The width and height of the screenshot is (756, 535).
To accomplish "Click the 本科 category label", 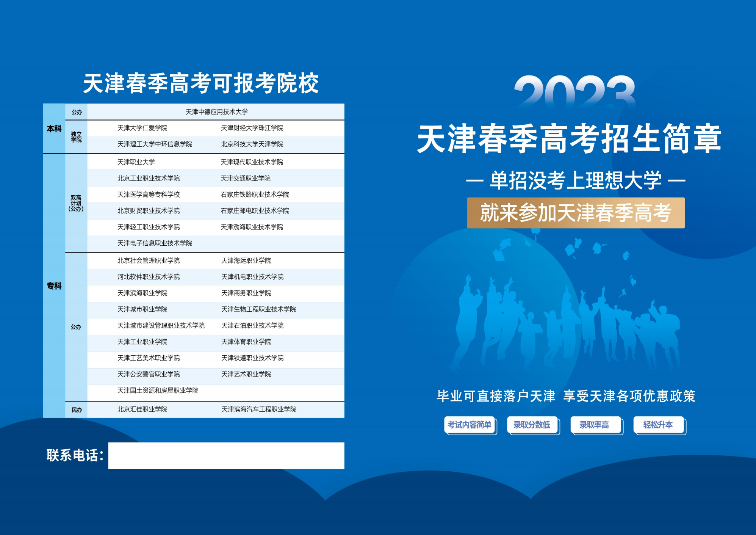I will click(x=54, y=129).
